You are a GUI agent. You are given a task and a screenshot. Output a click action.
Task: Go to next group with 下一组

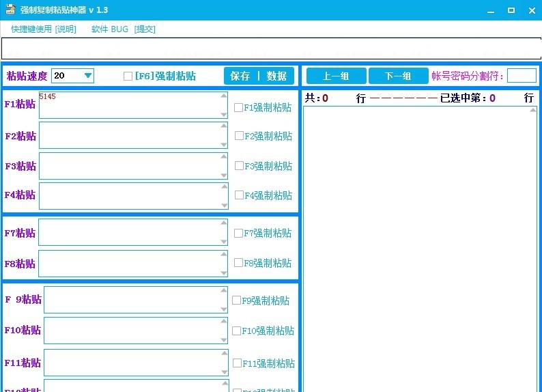[398, 76]
